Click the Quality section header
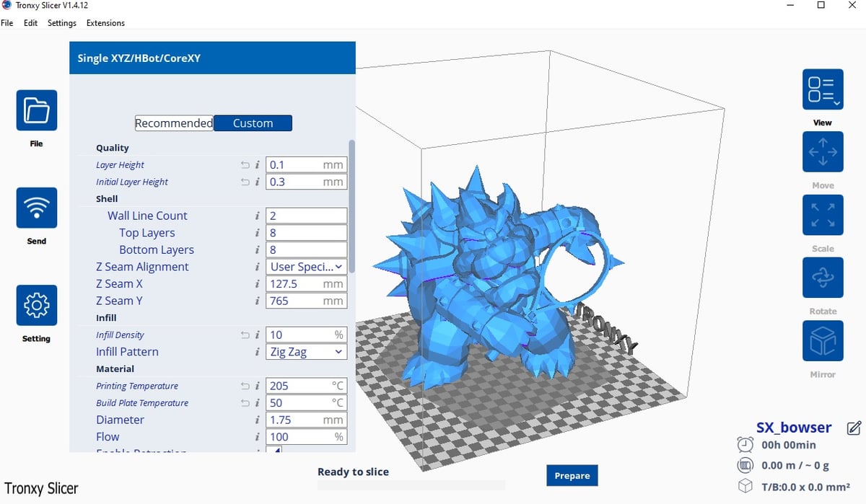866x504 pixels. tap(113, 148)
